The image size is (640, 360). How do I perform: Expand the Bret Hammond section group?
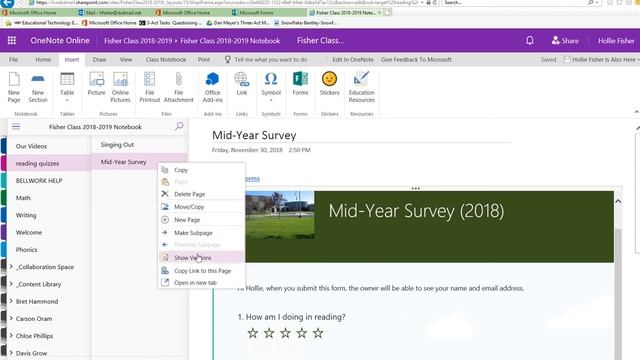[11, 301]
